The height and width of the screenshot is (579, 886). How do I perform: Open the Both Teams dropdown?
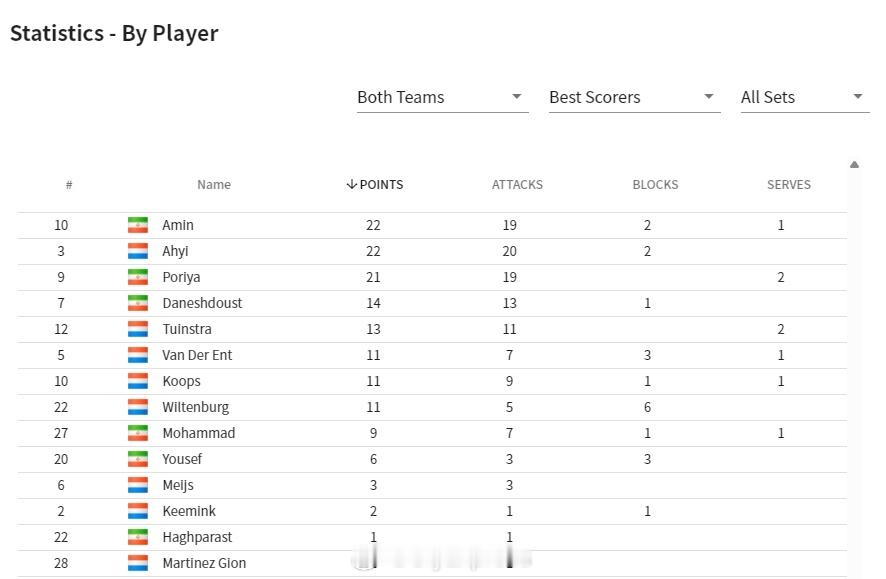point(442,98)
